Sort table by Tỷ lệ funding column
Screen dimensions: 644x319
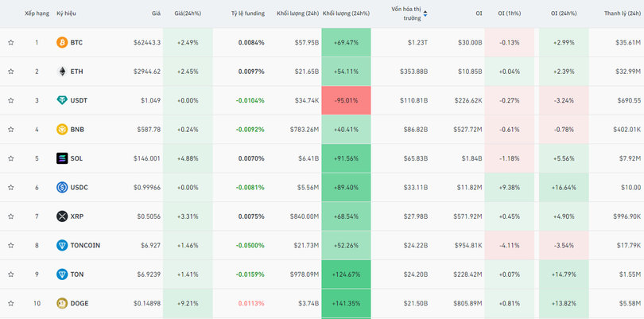tap(247, 14)
